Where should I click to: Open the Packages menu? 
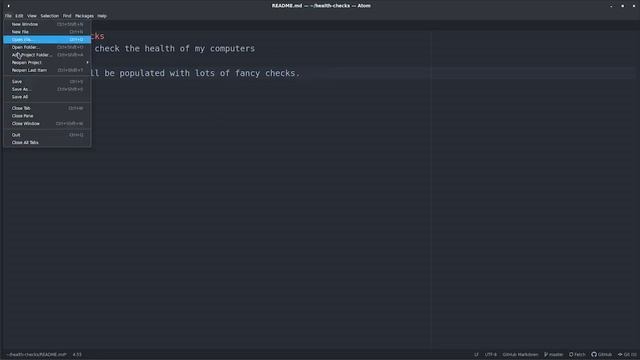click(84, 16)
